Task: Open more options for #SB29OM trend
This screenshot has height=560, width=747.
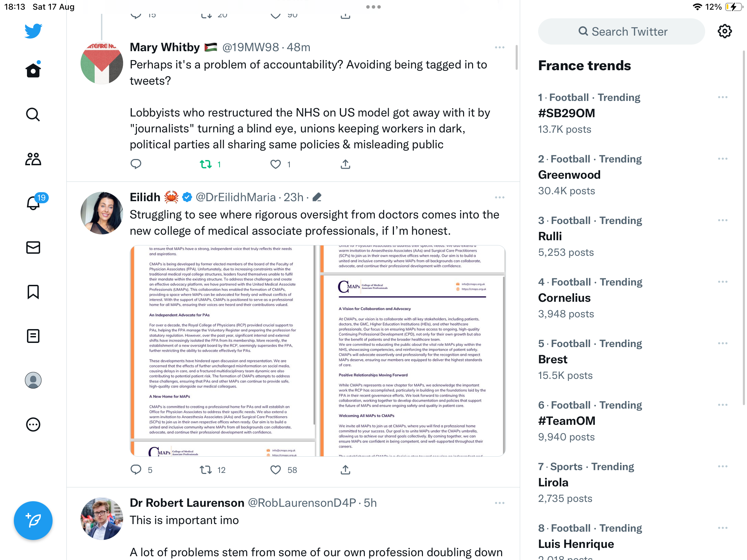Action: pos(722,97)
